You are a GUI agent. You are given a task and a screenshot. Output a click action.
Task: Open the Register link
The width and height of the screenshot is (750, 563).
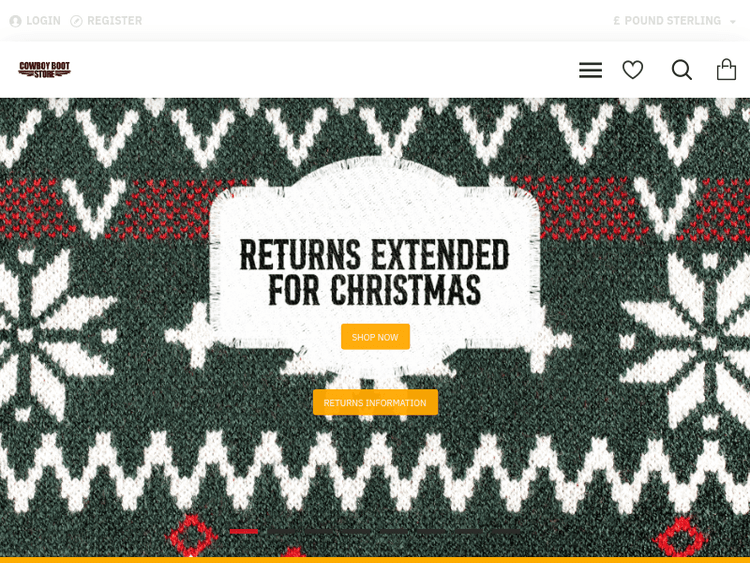[x=114, y=21]
